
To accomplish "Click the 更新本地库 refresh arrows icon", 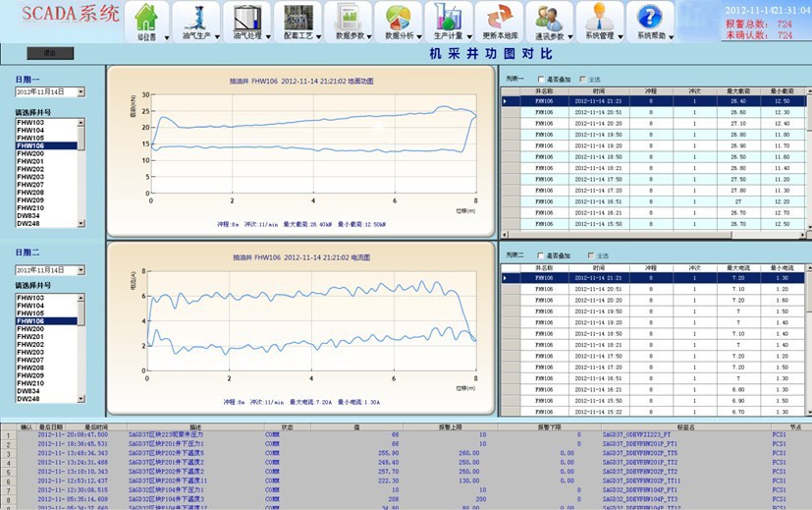I will pyautogui.click(x=500, y=18).
